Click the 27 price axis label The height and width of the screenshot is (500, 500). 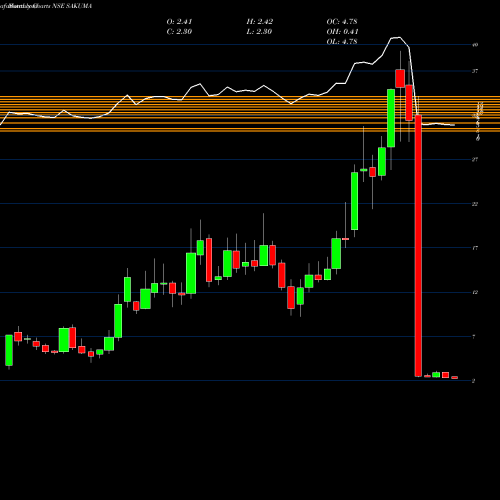(475, 159)
